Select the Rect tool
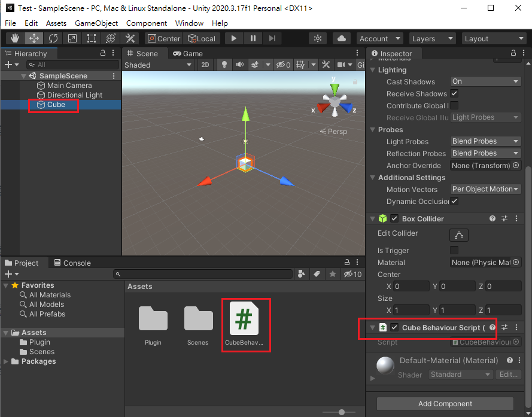 (x=91, y=38)
